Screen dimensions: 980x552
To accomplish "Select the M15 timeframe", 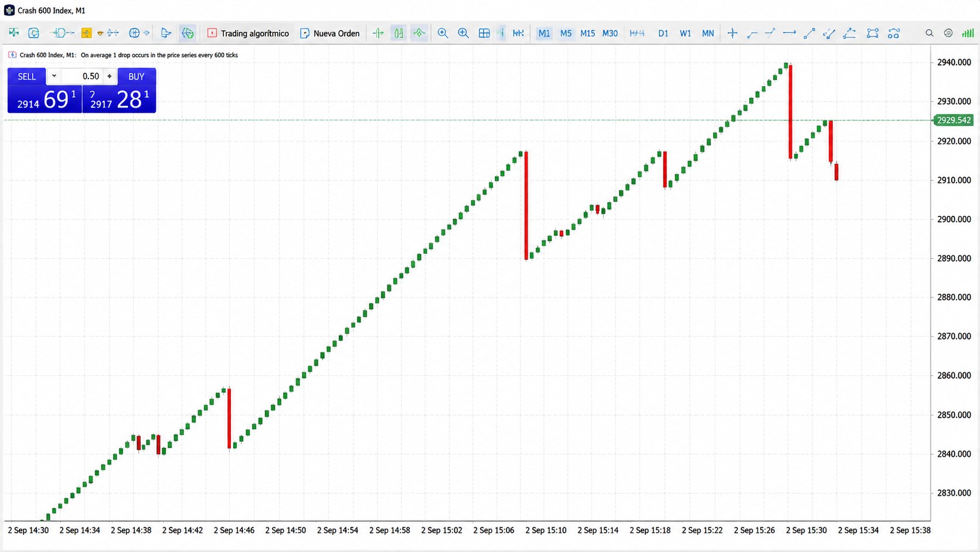I will (x=588, y=33).
